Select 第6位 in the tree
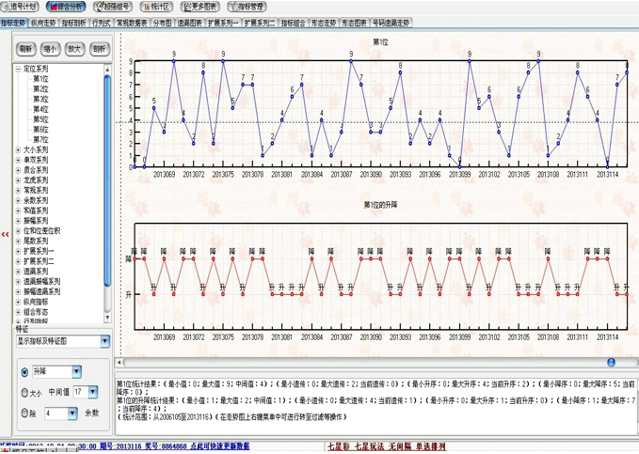639x454 pixels. tap(40, 130)
